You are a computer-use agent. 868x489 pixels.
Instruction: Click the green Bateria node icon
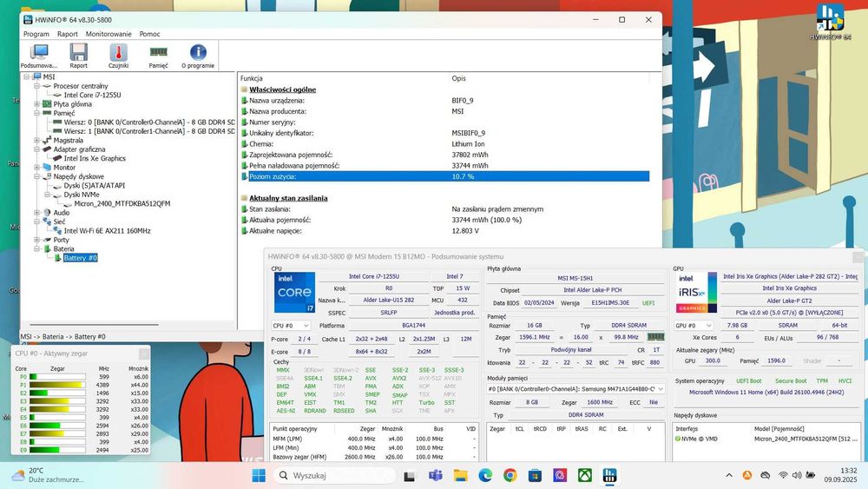[47, 249]
